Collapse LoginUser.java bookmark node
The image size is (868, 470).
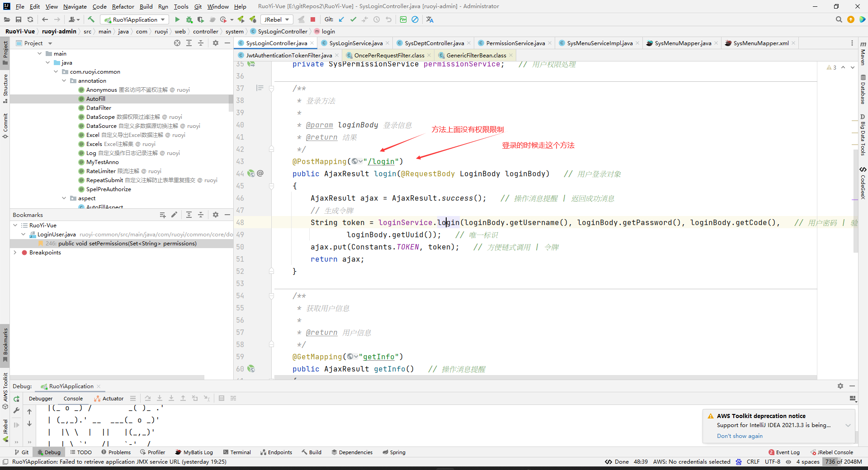[x=23, y=235]
